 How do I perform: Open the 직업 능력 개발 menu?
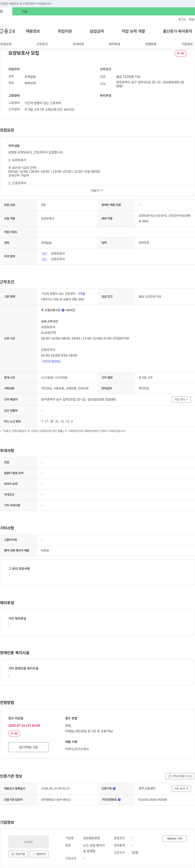(x=133, y=31)
